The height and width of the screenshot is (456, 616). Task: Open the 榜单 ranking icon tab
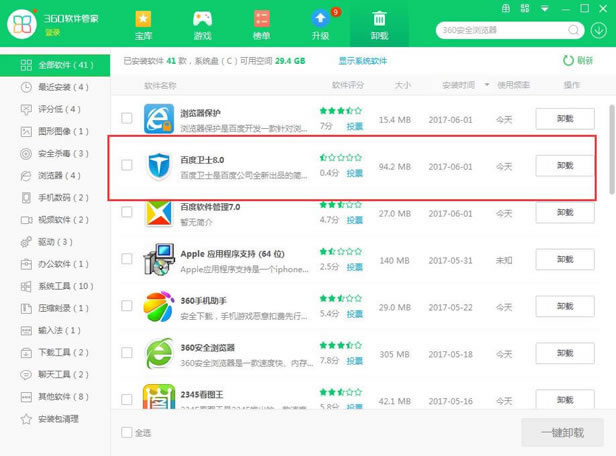(x=262, y=24)
